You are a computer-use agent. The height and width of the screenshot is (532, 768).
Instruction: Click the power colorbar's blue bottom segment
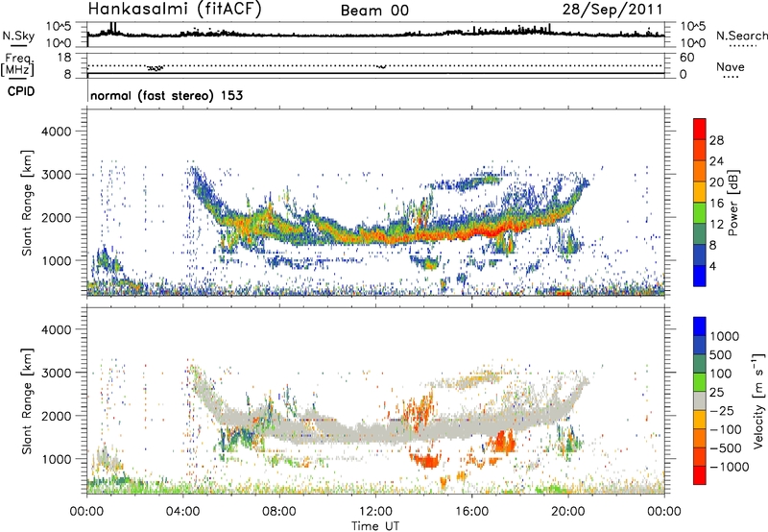(700, 276)
